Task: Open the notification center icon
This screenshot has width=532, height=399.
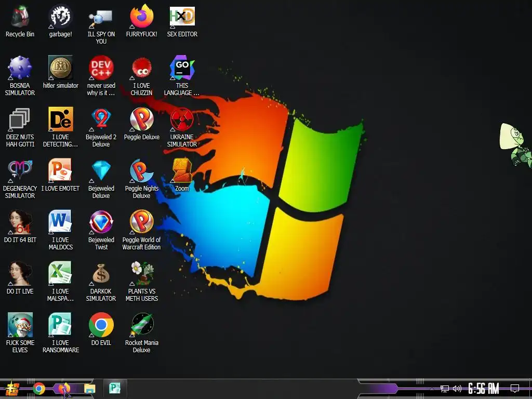Action: [515, 389]
